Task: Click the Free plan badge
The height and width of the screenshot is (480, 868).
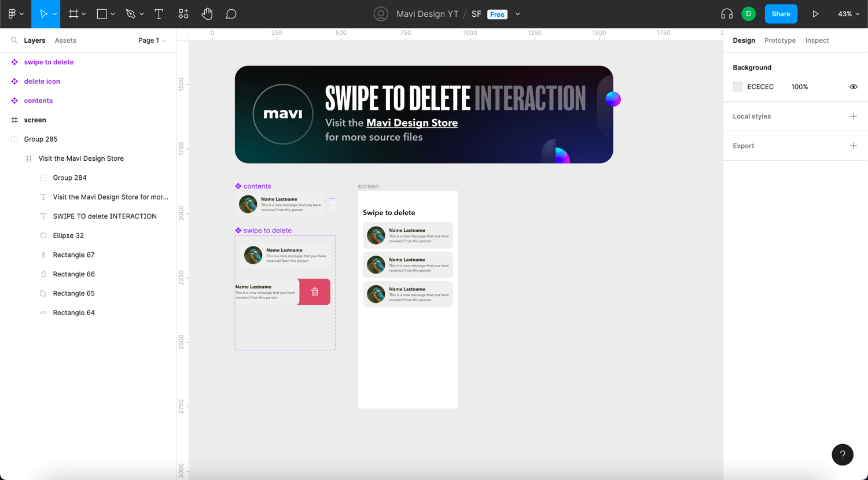Action: (x=498, y=14)
